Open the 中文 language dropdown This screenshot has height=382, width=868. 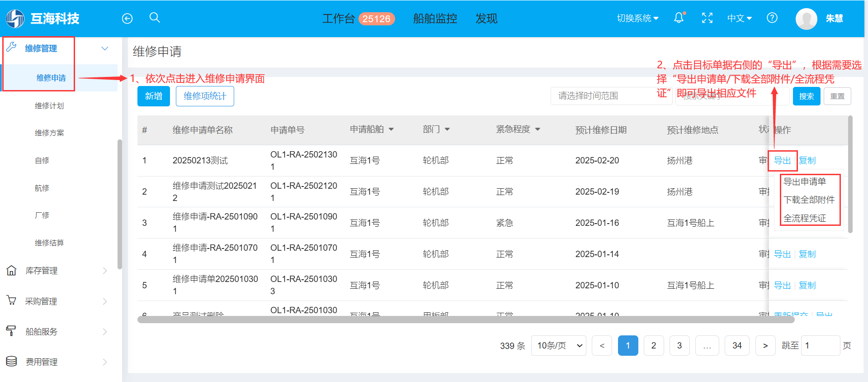[739, 19]
